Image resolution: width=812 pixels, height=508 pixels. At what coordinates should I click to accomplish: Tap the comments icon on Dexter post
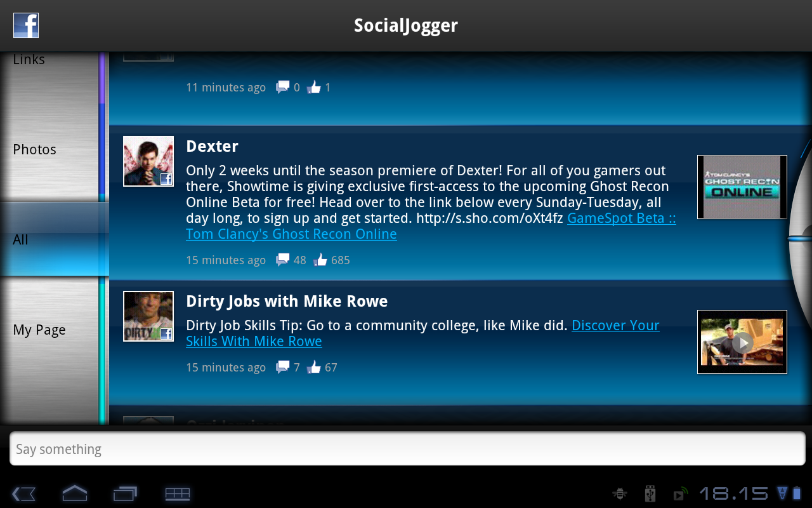tap(282, 260)
